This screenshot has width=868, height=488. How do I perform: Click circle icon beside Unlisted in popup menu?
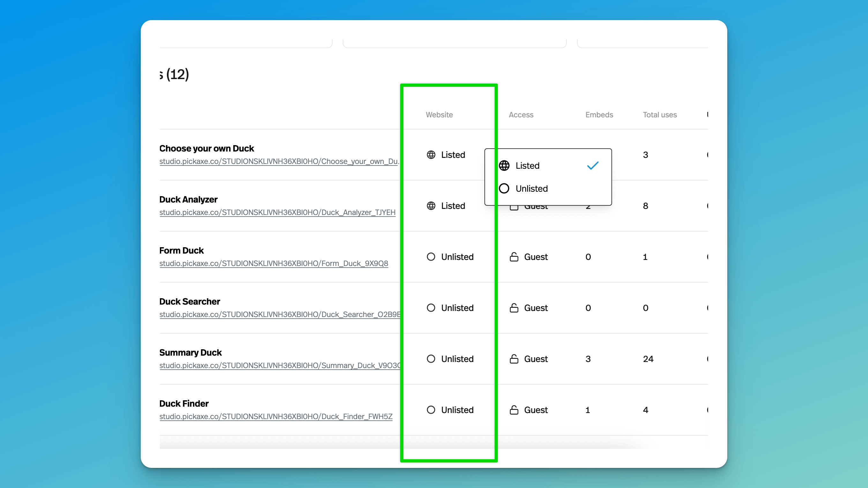click(504, 189)
